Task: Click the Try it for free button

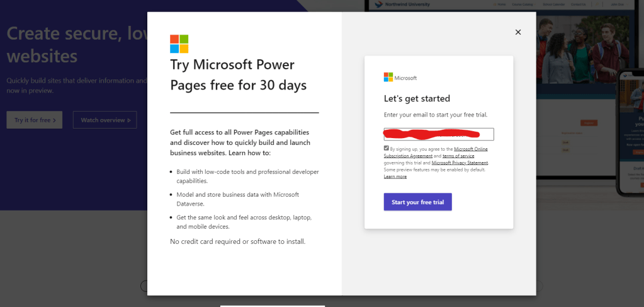Action: point(35,120)
